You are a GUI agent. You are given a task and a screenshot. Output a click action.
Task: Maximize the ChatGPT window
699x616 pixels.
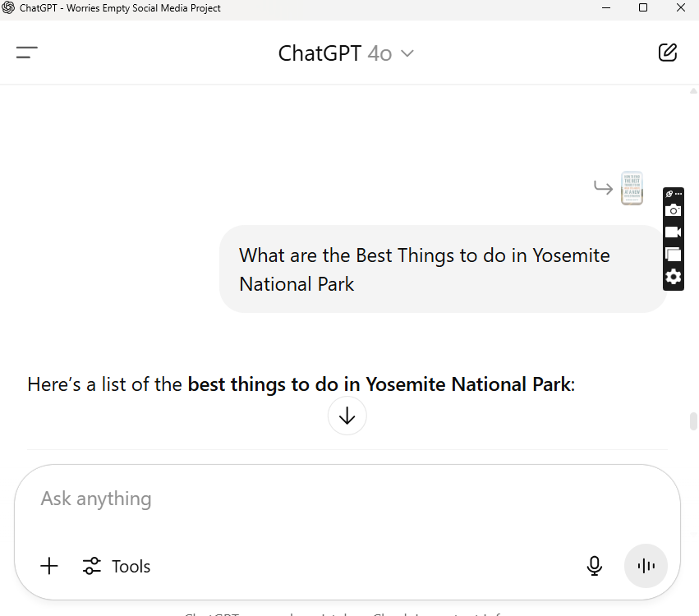coord(643,7)
